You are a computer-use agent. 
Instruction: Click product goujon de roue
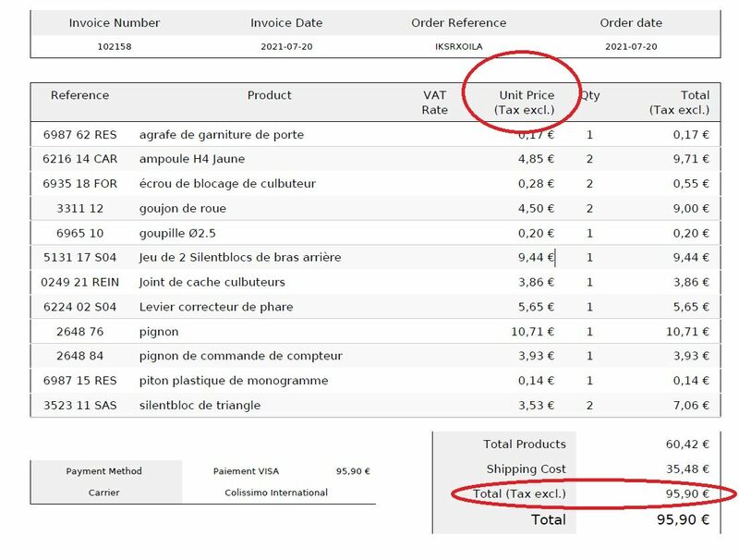point(182,208)
